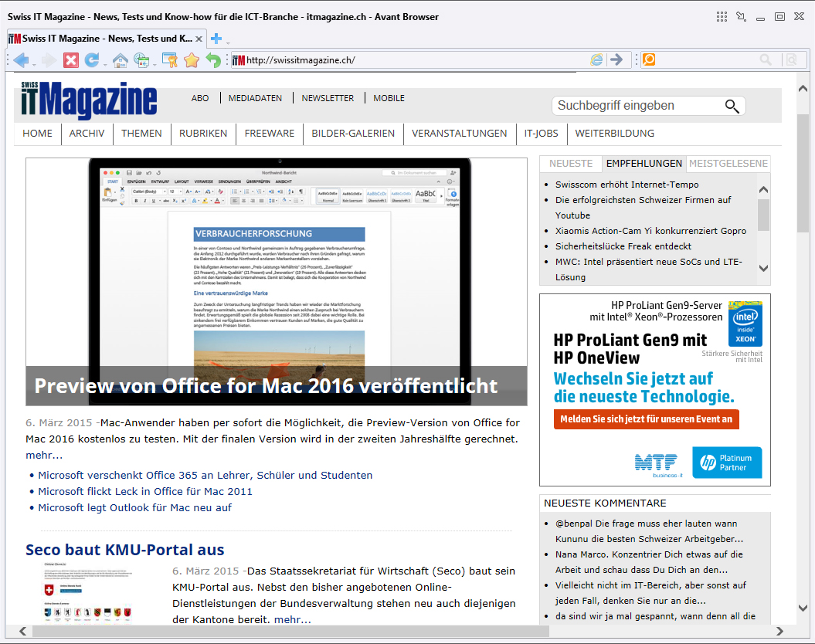
Task: Stop loading with the red X button
Action: pos(71,60)
